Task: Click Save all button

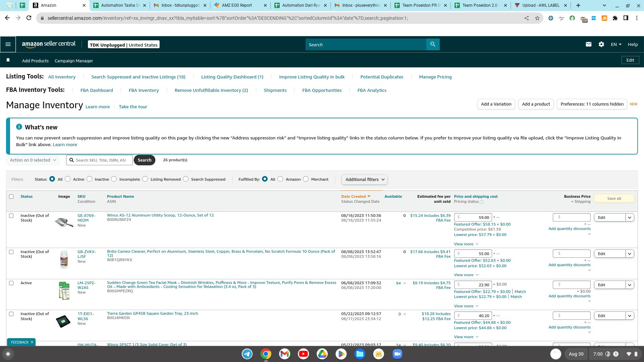Action: tap(614, 198)
